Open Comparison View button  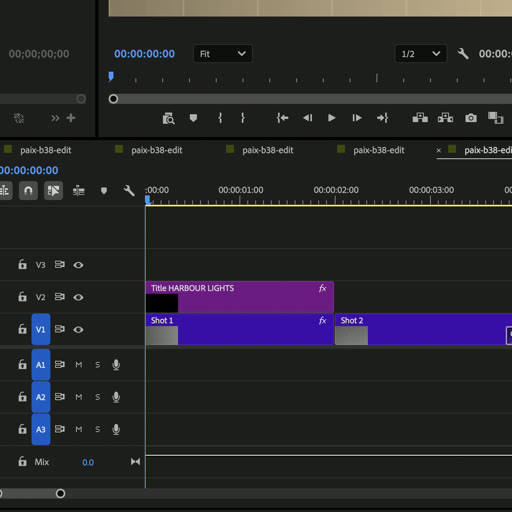pyautogui.click(x=496, y=118)
